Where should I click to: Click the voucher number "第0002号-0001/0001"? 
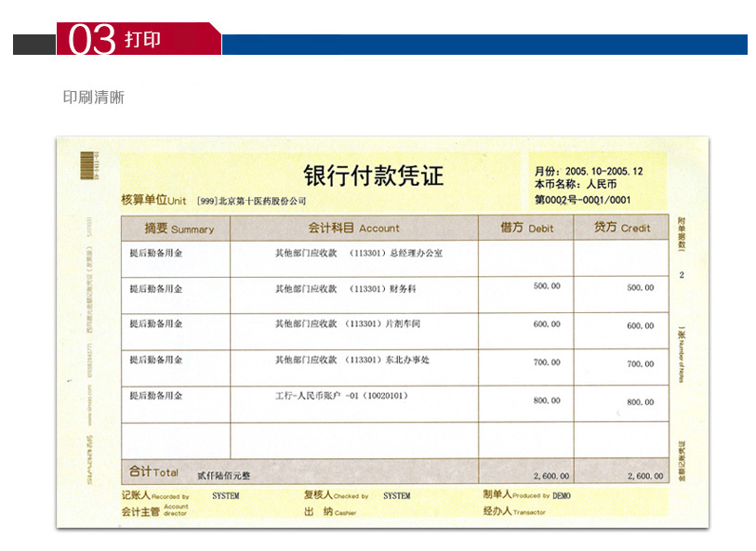pyautogui.click(x=582, y=199)
